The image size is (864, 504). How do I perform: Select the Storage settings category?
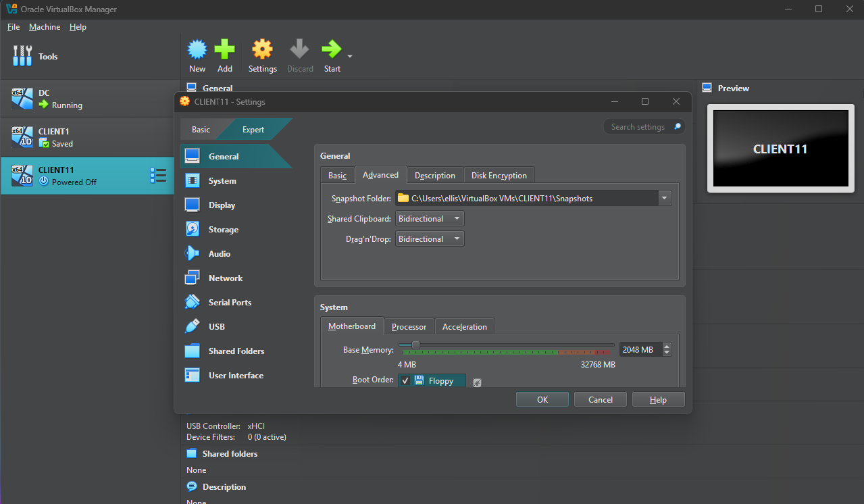coord(236,229)
